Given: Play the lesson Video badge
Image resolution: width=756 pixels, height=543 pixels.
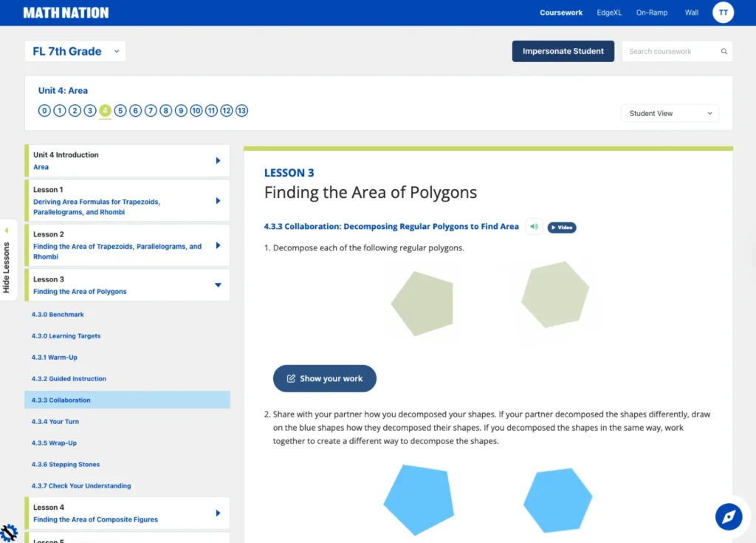Looking at the screenshot, I should (x=562, y=228).
